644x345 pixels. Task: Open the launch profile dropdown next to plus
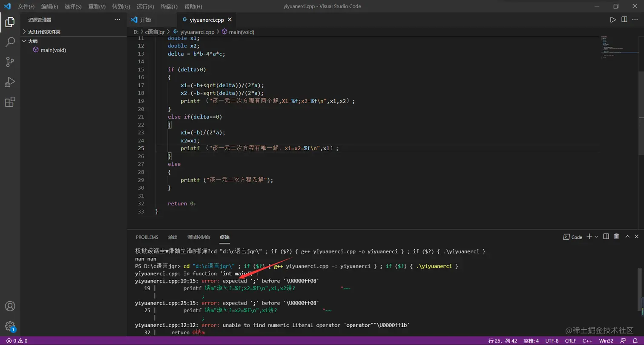pos(596,237)
